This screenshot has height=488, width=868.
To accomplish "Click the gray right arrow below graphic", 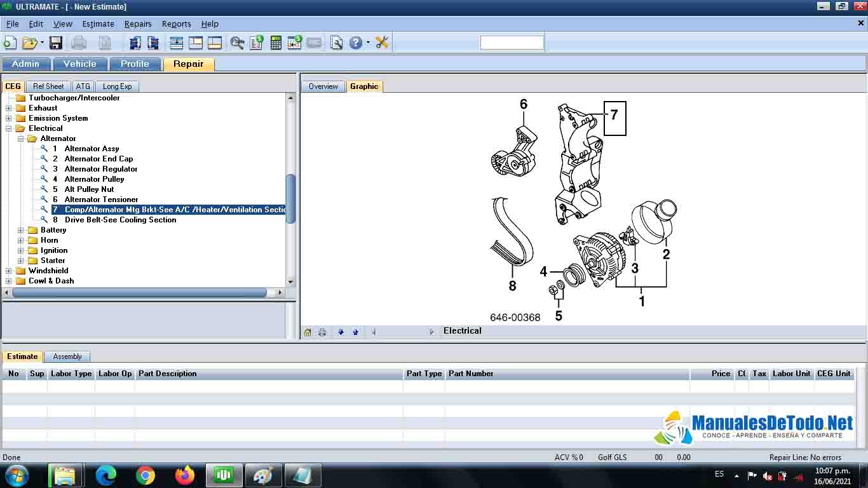I will (432, 332).
